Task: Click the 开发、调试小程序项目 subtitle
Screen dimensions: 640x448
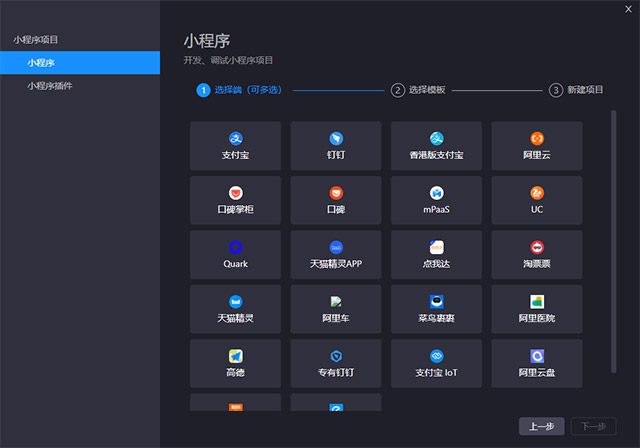Action: tap(228, 60)
